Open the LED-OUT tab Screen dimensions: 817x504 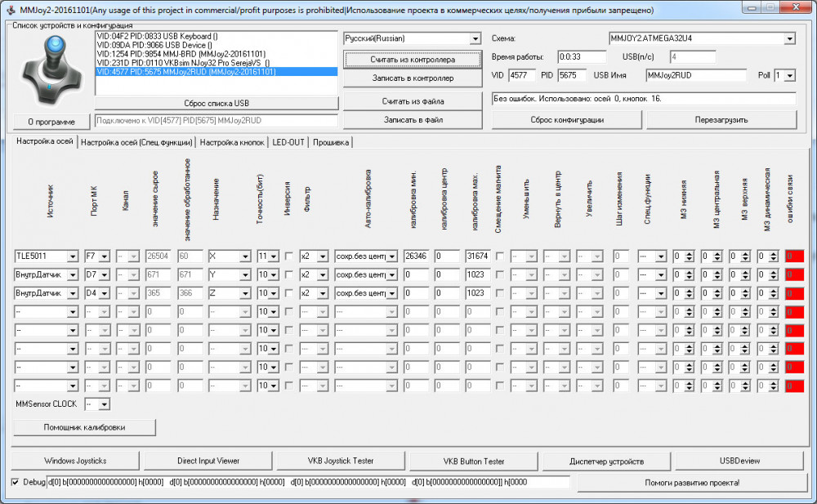[288, 142]
